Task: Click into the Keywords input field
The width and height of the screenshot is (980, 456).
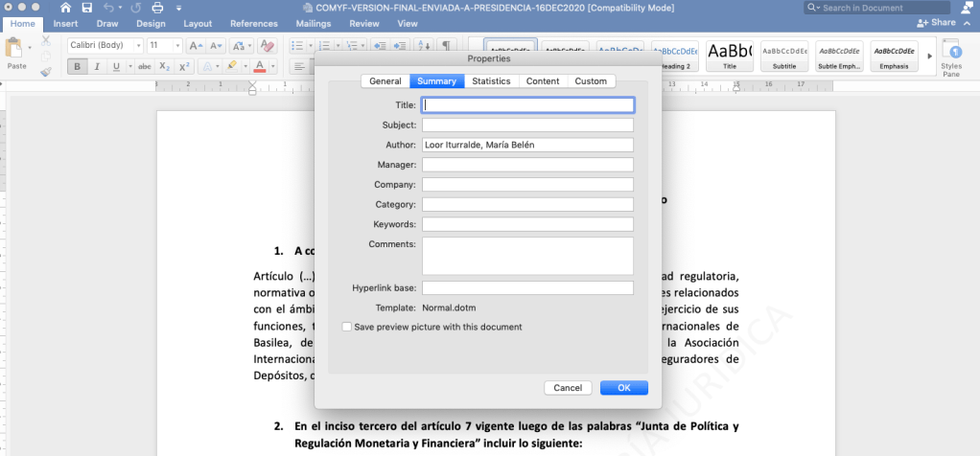Action: [527, 224]
